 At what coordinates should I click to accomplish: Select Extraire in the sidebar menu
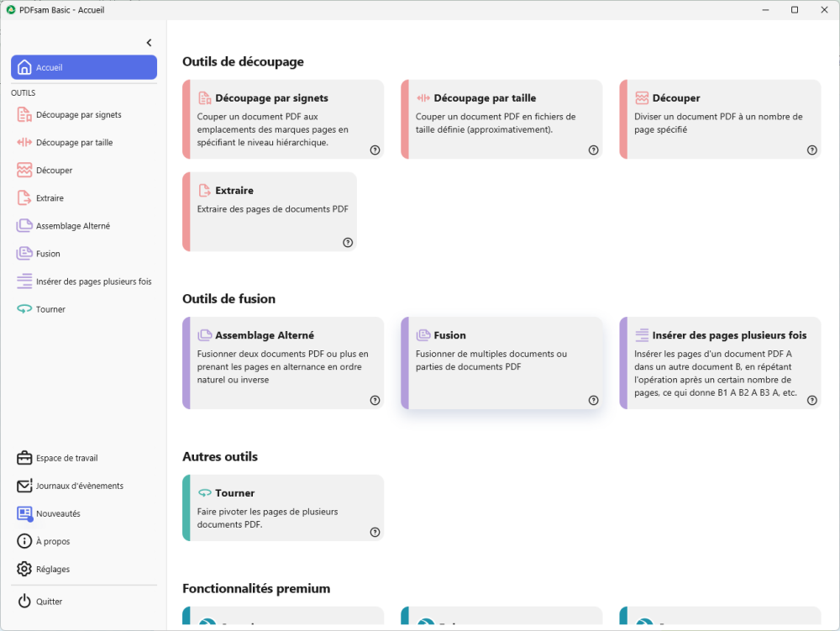point(84,198)
